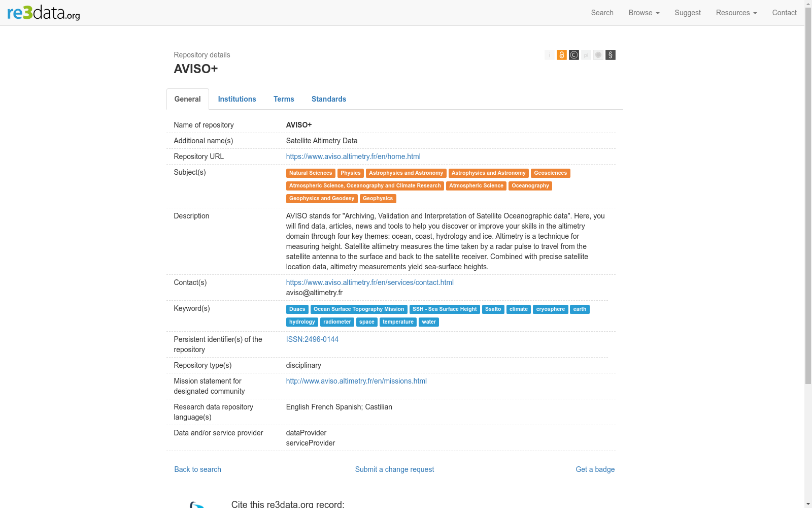Click the Oceanography subject tag

pyautogui.click(x=530, y=186)
